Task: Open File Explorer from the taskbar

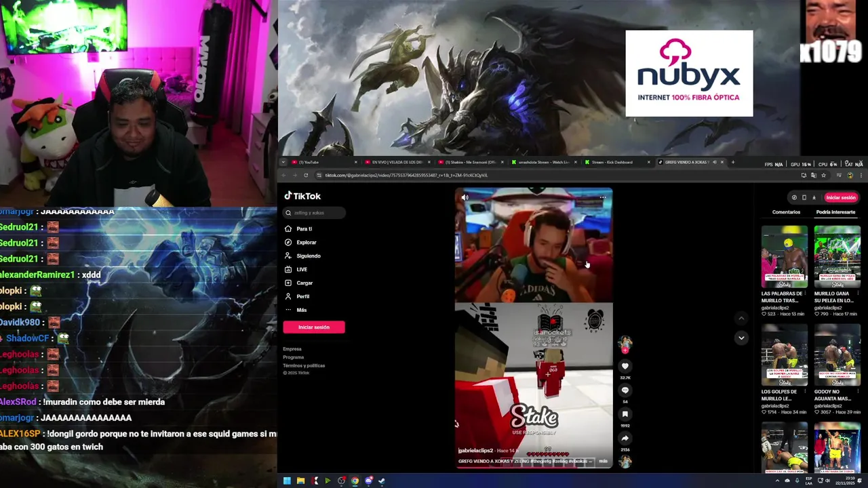Action: coord(300,481)
